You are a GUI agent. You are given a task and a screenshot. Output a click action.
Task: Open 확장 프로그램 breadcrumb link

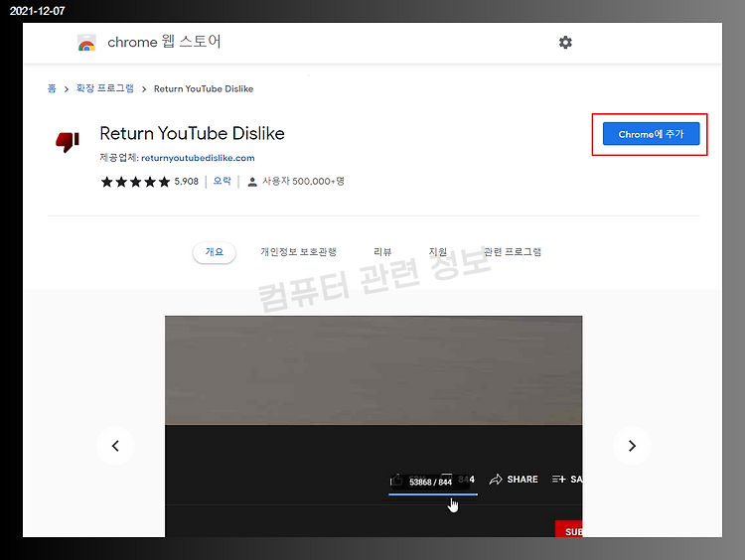click(105, 88)
